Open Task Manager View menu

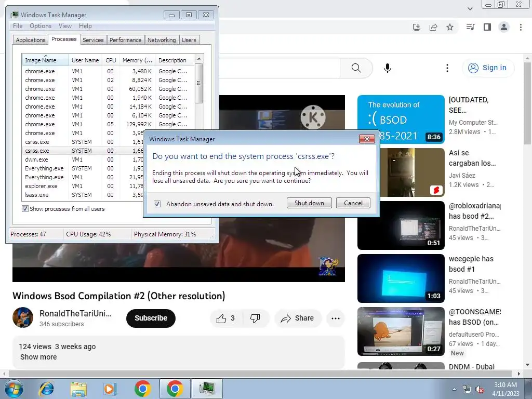tap(65, 26)
